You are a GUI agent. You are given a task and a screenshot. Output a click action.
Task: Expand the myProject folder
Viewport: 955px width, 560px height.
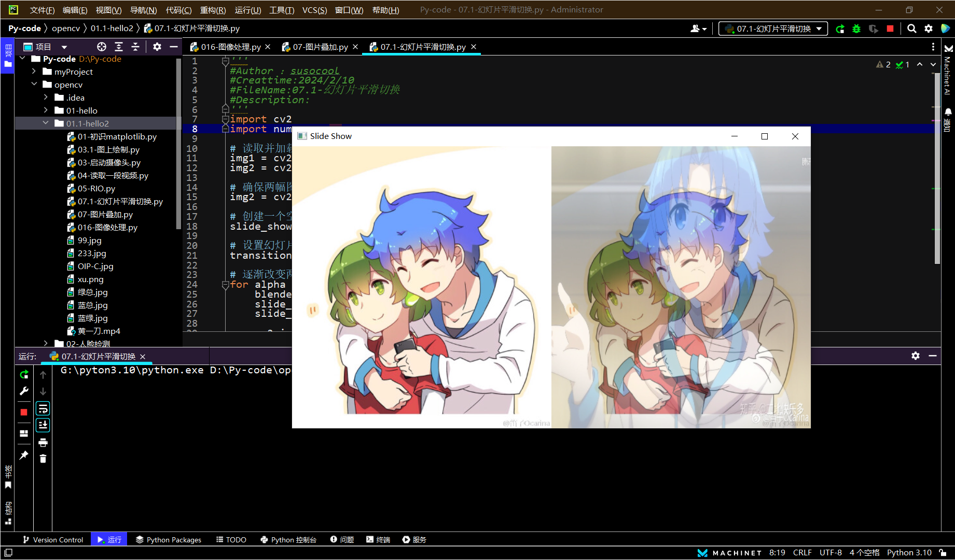coord(34,72)
